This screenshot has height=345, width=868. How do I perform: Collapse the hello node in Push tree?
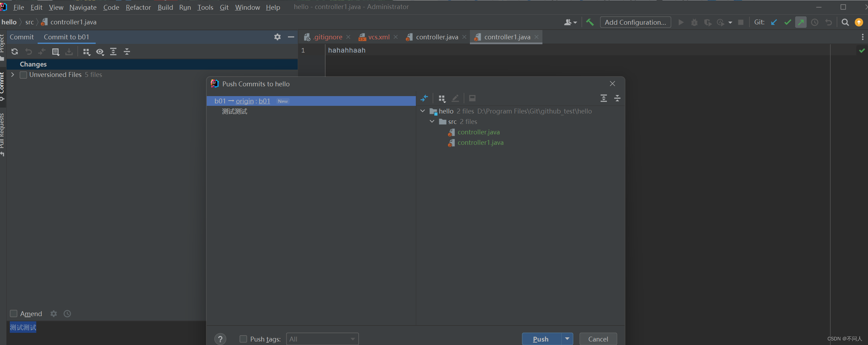pyautogui.click(x=422, y=111)
